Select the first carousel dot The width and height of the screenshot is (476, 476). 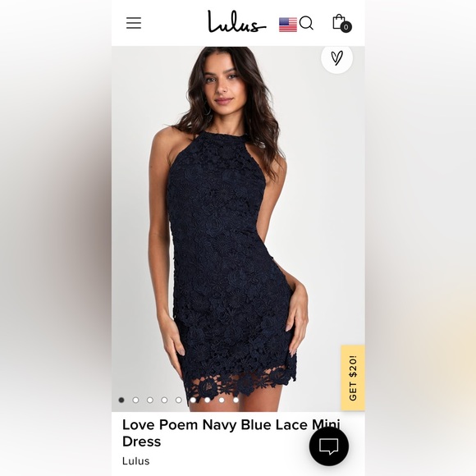coord(121,400)
